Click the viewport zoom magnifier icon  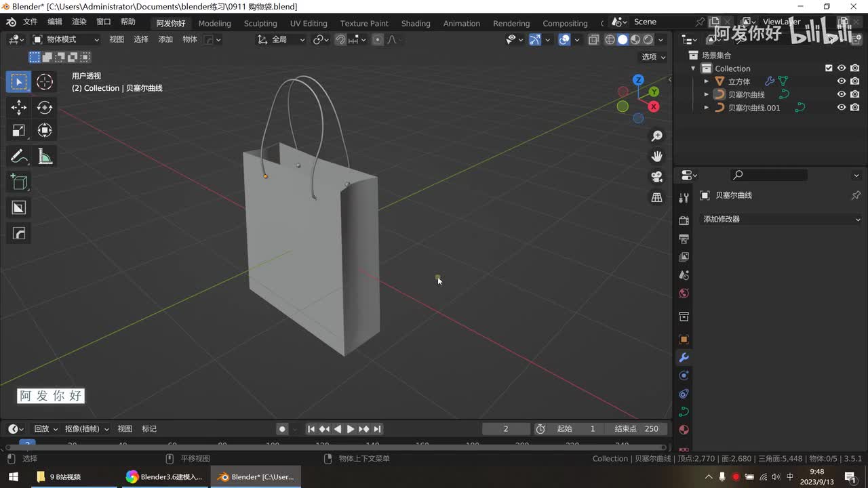[x=656, y=136]
